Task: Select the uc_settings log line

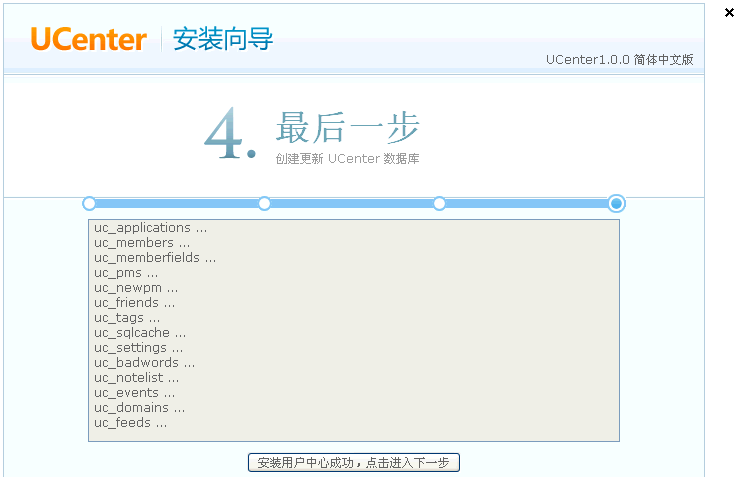Action: click(x=138, y=348)
